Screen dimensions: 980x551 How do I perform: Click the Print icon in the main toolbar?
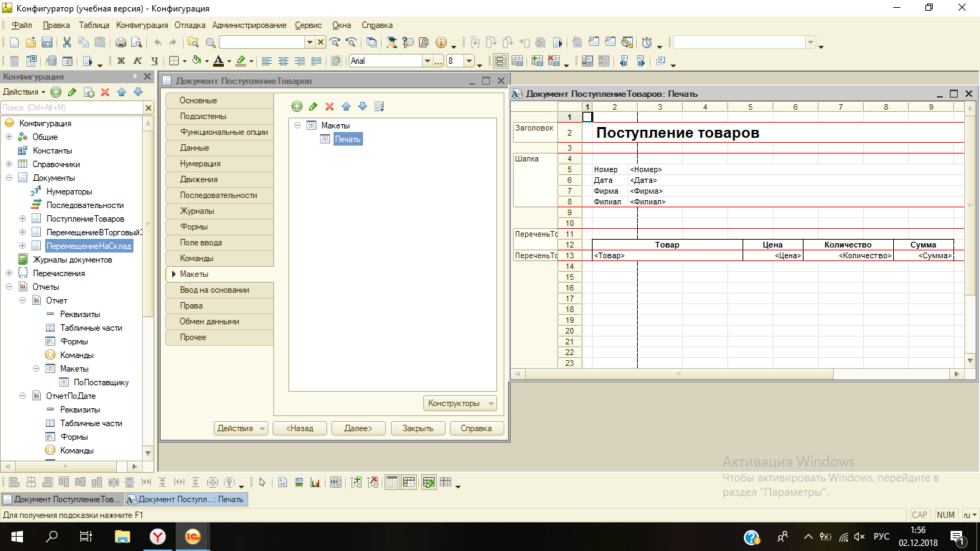coord(121,42)
